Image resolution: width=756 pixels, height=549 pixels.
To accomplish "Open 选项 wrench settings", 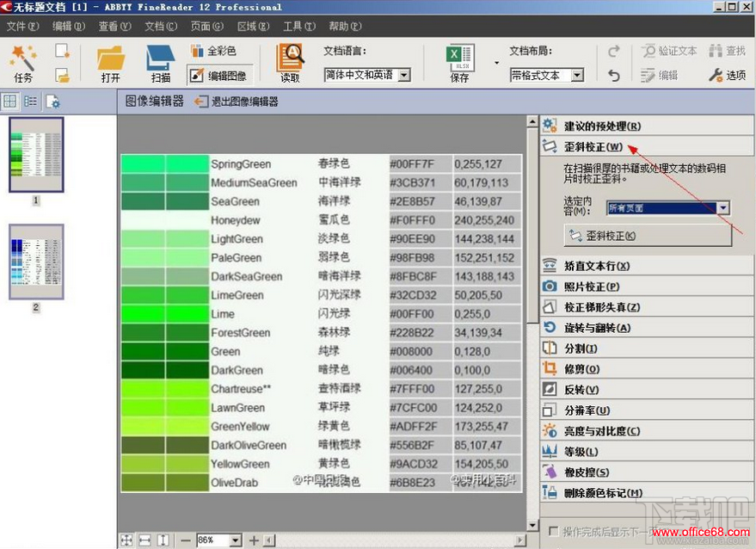I will click(x=727, y=76).
